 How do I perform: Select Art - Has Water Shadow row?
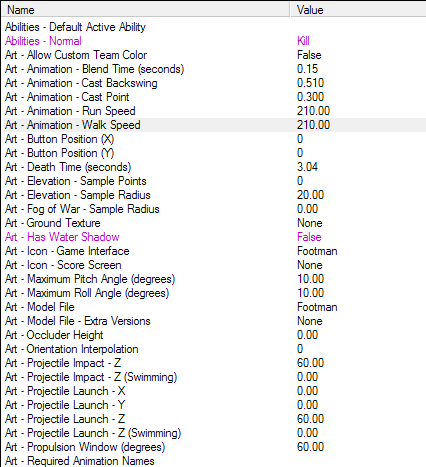coord(214,237)
